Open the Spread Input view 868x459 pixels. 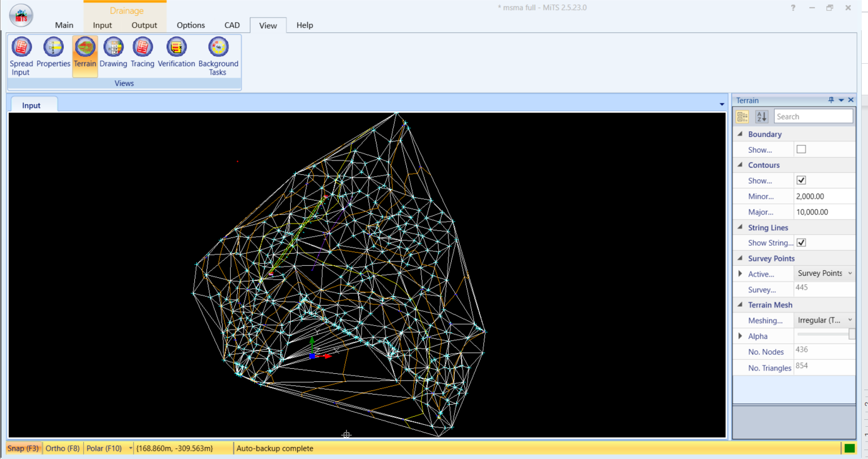tap(21, 56)
